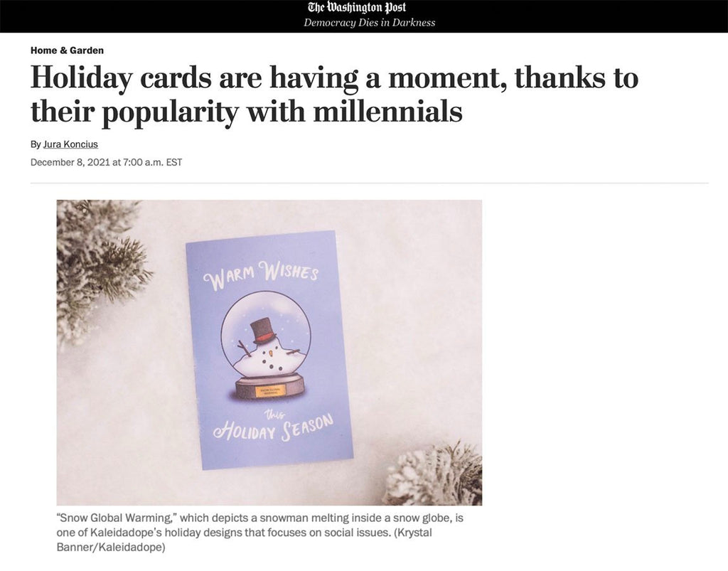
Task: Open author Jura Koncius profile link
Action: (70, 144)
